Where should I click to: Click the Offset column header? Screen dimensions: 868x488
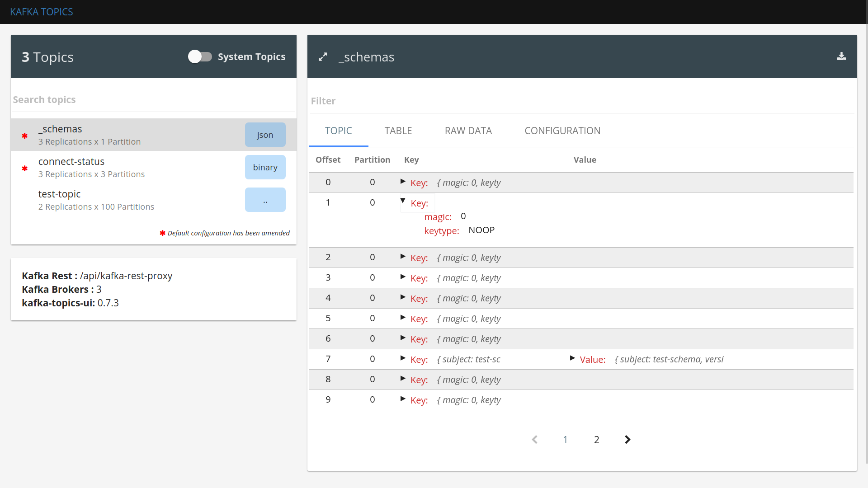pos(328,160)
